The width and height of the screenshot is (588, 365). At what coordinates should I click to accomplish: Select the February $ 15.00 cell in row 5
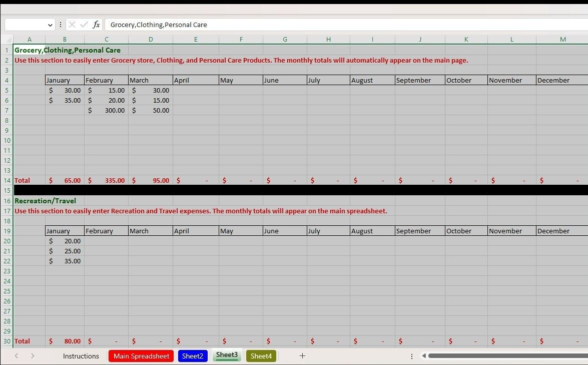click(106, 91)
